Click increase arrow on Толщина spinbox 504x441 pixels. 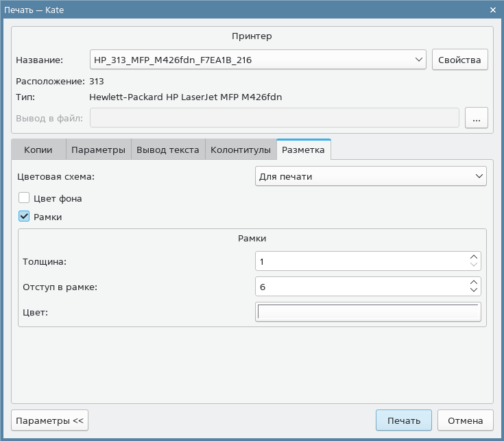(x=473, y=257)
